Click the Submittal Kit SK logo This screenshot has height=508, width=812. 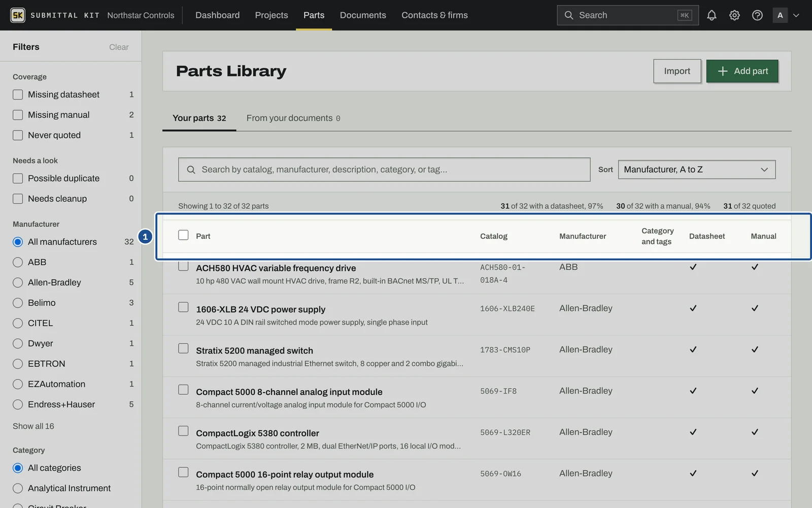(18, 15)
